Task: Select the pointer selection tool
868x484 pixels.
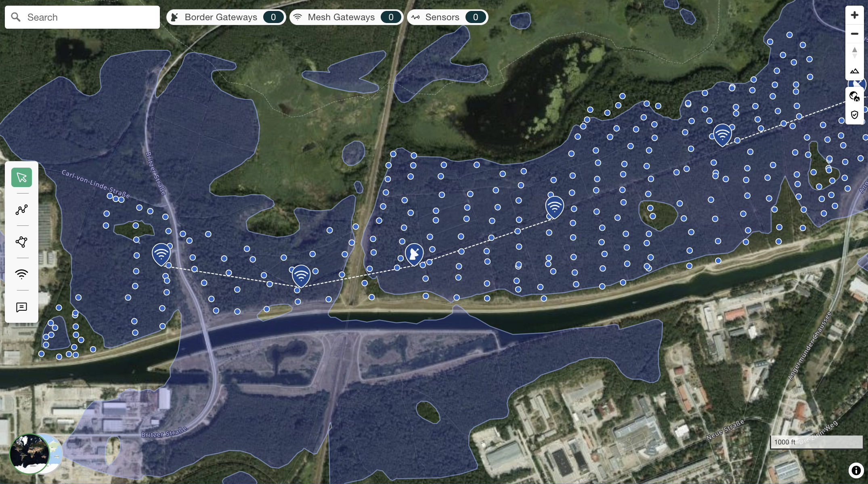Action: pyautogui.click(x=21, y=177)
